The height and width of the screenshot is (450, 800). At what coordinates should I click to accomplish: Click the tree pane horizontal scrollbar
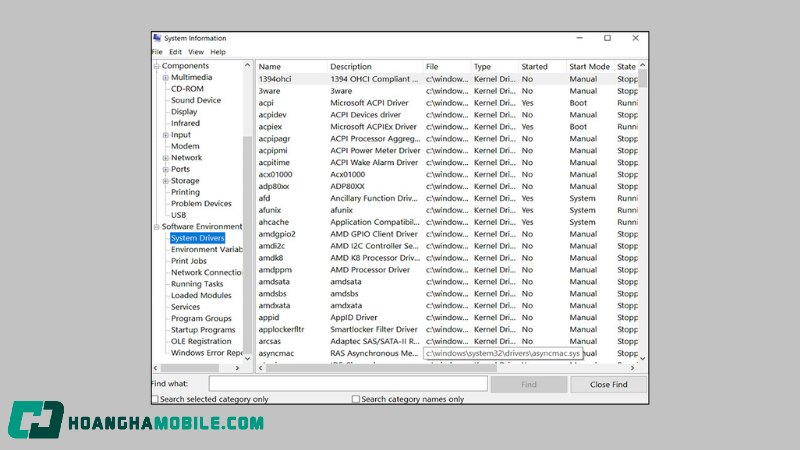tap(190, 368)
